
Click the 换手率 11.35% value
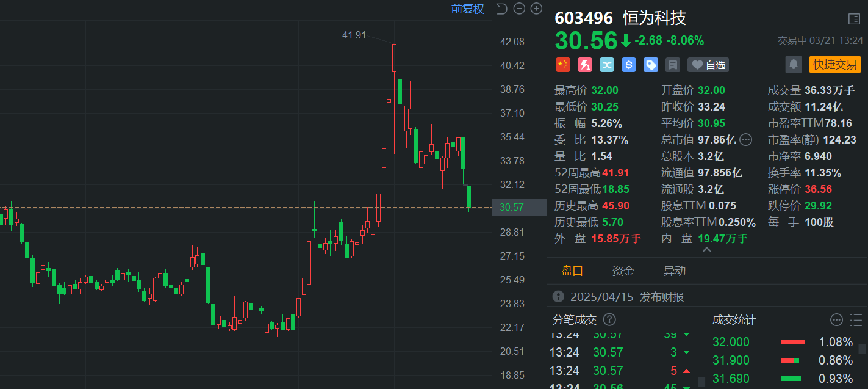823,173
